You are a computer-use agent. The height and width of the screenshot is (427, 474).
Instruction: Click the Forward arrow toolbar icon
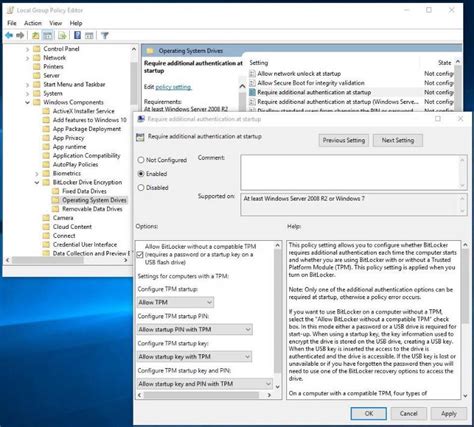pyautogui.click(x=20, y=35)
